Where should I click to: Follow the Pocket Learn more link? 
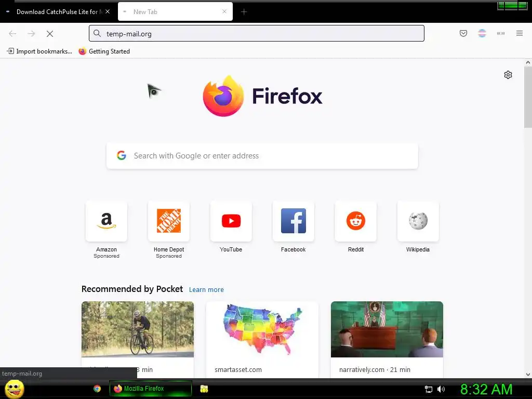(206, 290)
